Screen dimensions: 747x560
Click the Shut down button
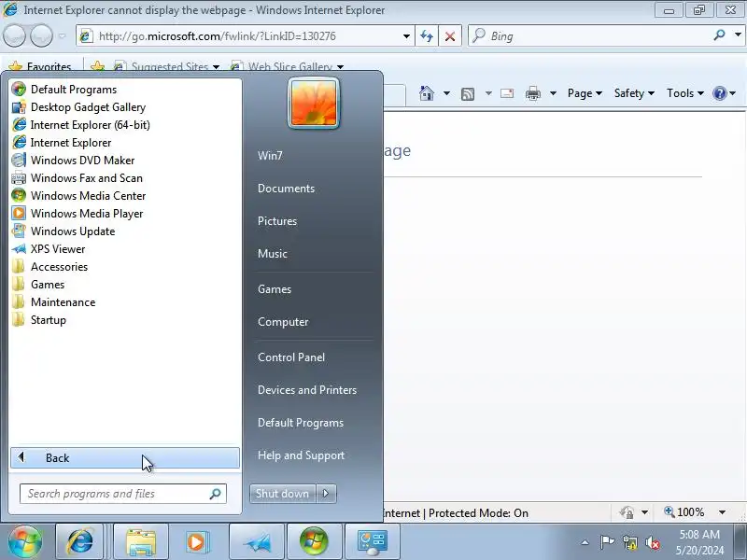pyautogui.click(x=283, y=494)
